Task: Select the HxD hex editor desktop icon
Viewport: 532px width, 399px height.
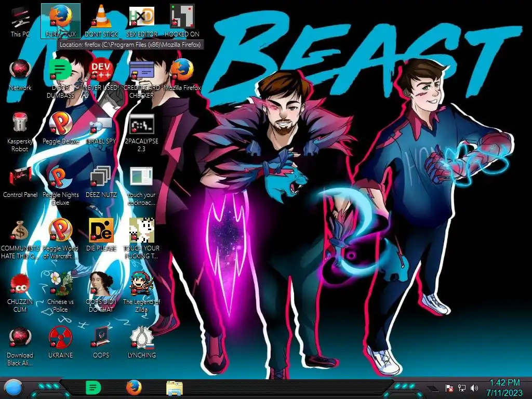Action: [142, 21]
